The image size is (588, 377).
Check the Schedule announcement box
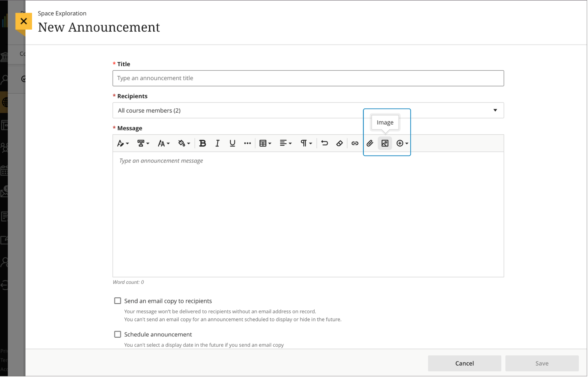118,334
